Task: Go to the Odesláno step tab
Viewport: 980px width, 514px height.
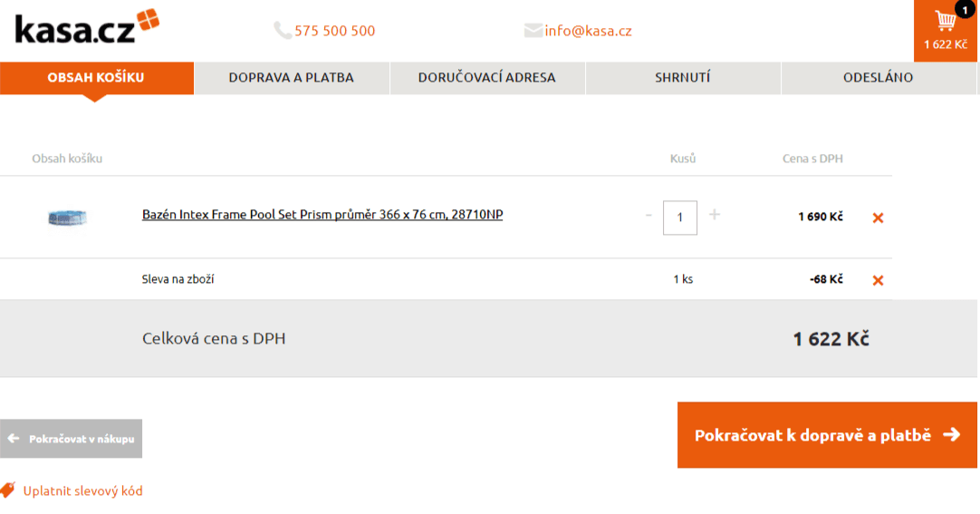Action: (x=879, y=78)
